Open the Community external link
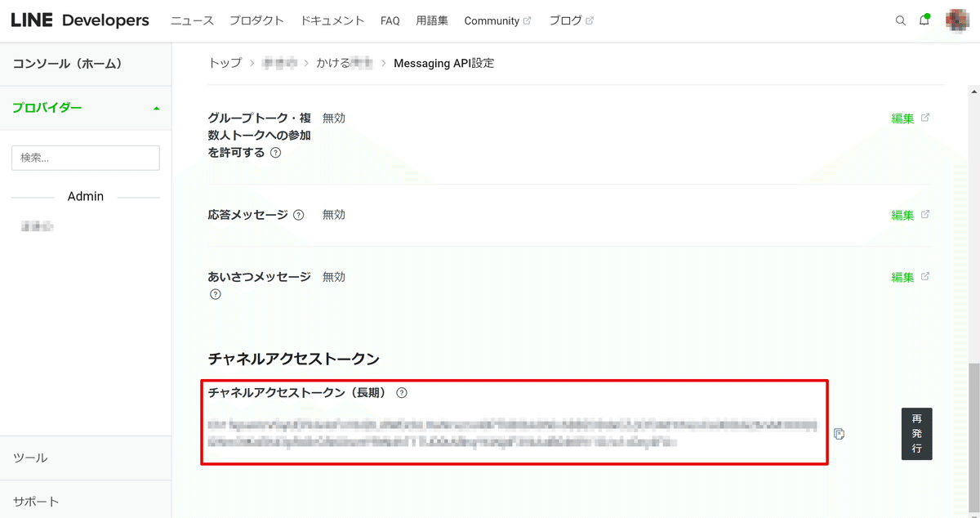 pos(497,20)
